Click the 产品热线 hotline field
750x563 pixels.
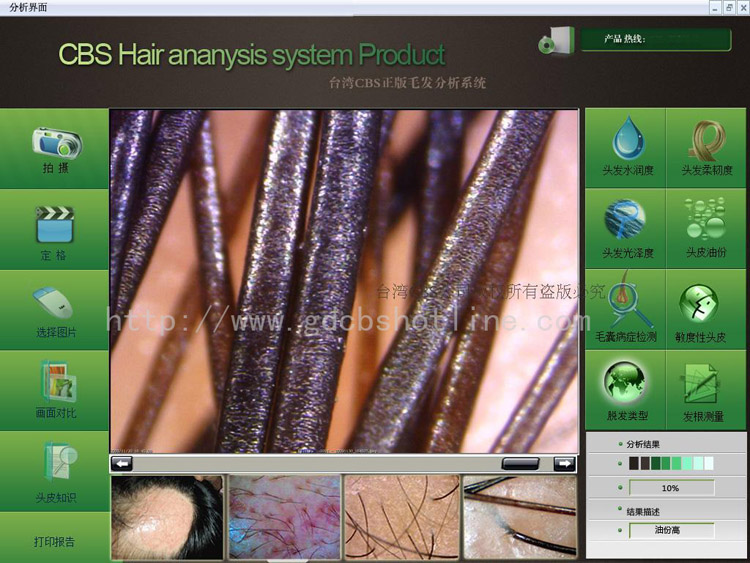[x=656, y=39]
